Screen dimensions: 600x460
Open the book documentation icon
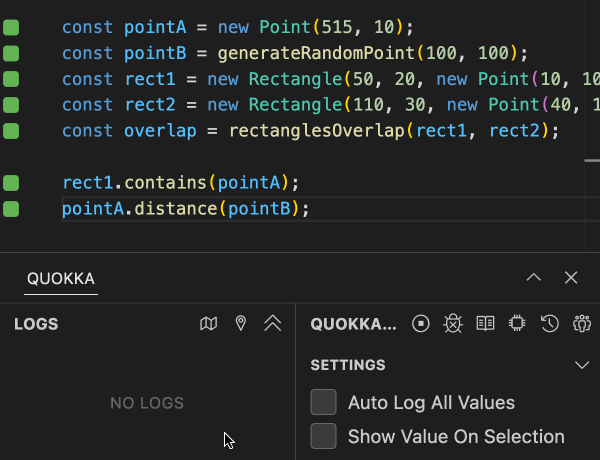485,324
